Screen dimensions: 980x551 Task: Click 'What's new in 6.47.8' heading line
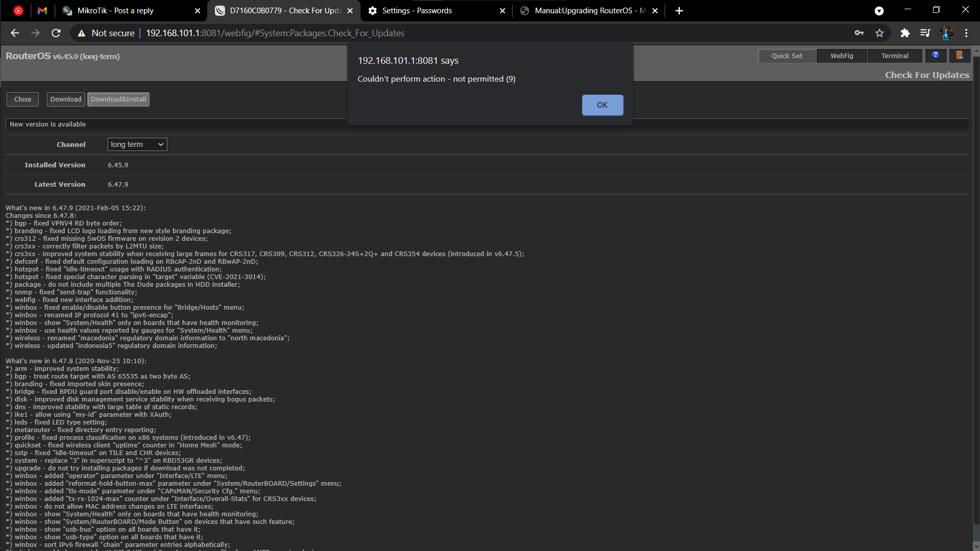coord(76,361)
